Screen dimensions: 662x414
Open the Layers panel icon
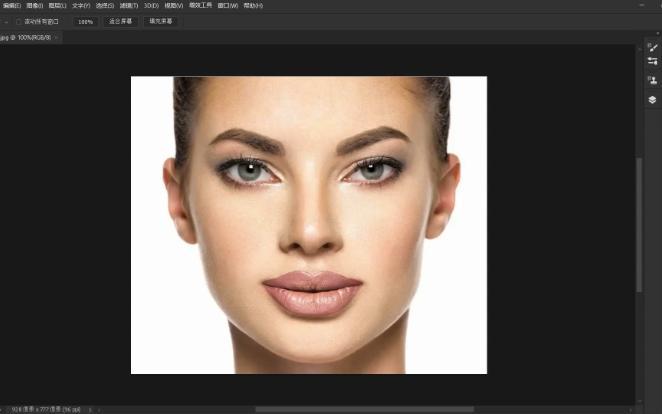tap(653, 100)
